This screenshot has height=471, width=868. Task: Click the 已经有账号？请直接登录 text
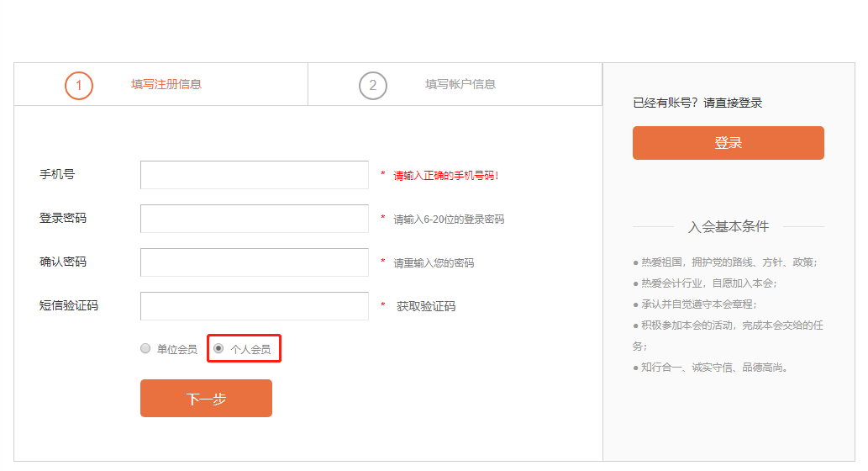[697, 103]
